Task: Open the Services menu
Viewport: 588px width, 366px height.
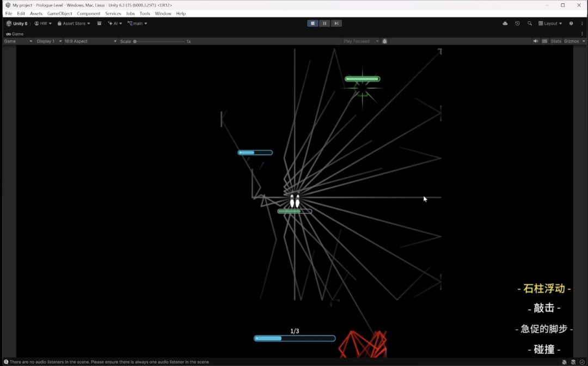Action: click(113, 14)
